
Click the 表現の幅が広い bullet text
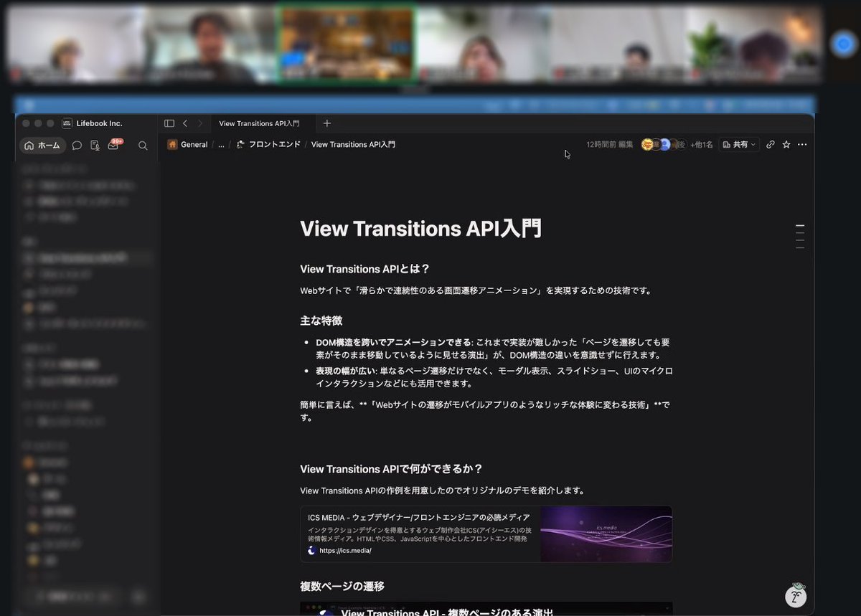(x=346, y=371)
